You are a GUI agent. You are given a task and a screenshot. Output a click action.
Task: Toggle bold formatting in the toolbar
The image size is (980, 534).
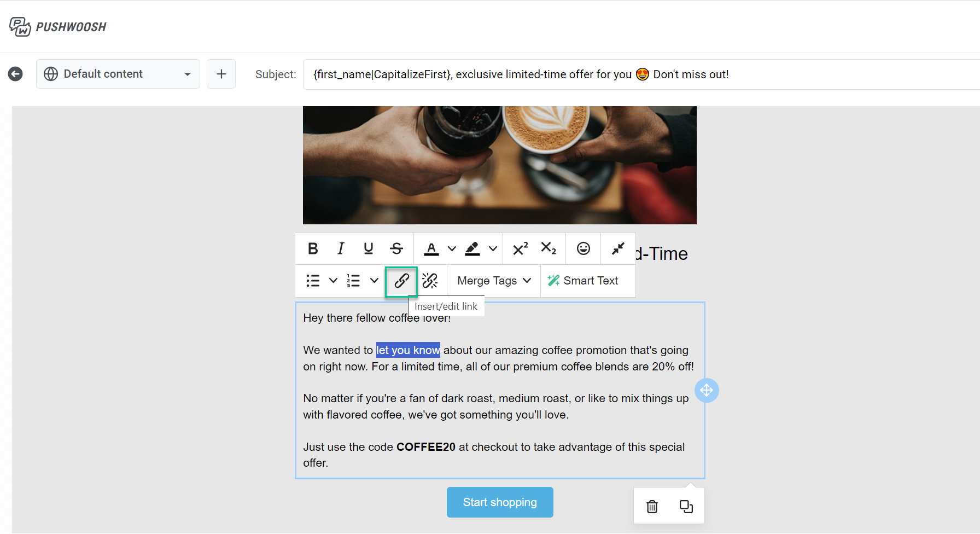(x=313, y=249)
